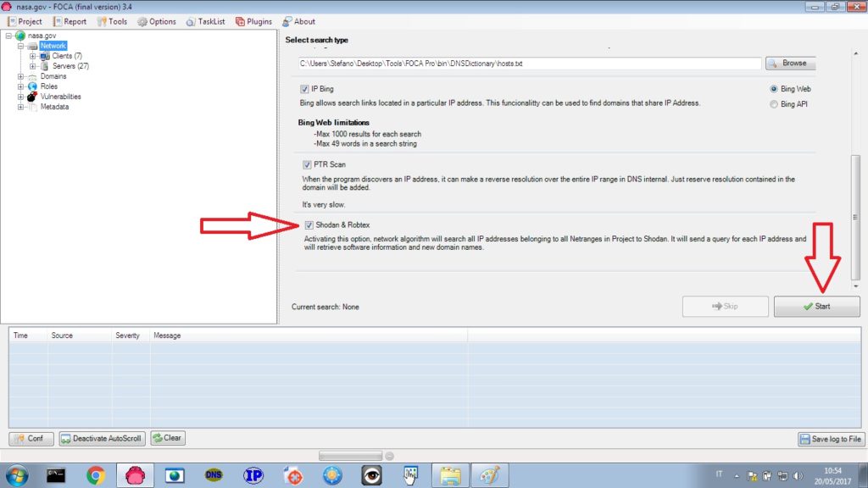Click the volume speaker tray icon

click(x=798, y=476)
